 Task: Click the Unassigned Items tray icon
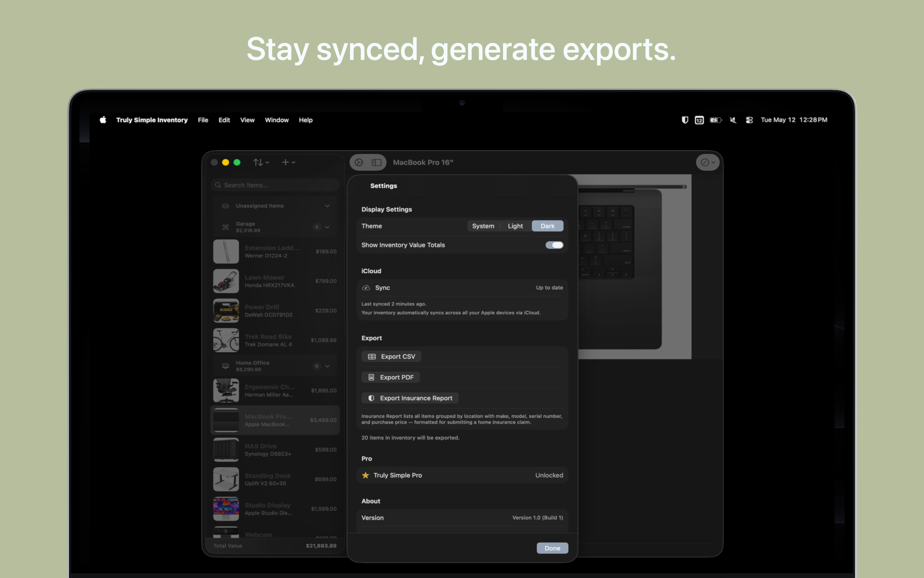[x=226, y=206]
